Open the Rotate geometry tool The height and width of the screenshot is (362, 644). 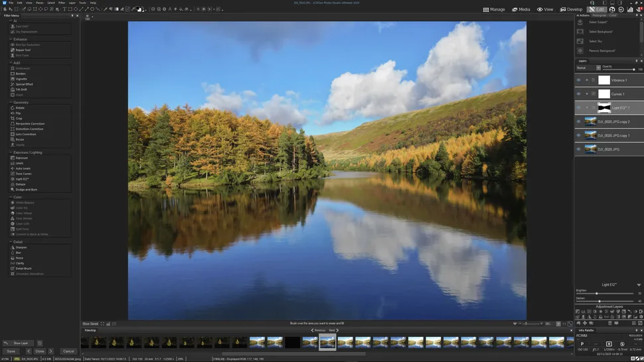(x=20, y=107)
